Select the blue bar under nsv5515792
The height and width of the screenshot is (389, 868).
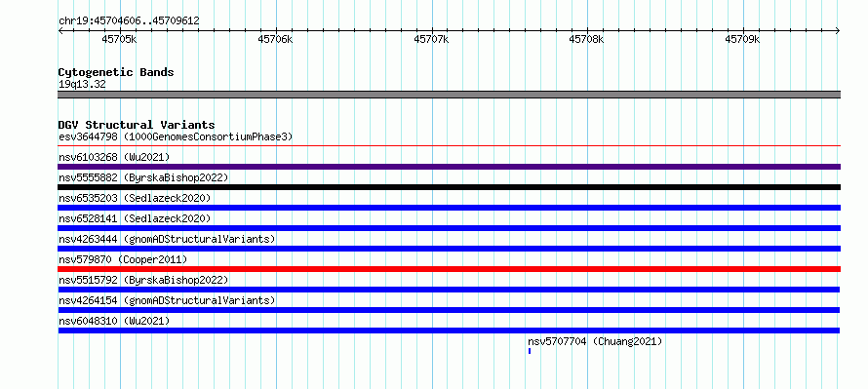tap(449, 290)
